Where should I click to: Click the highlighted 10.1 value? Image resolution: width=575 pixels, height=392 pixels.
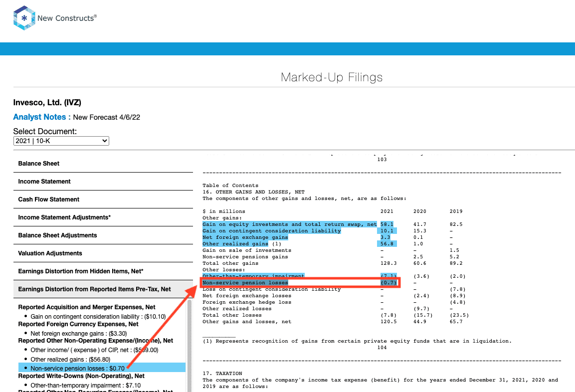(x=386, y=231)
